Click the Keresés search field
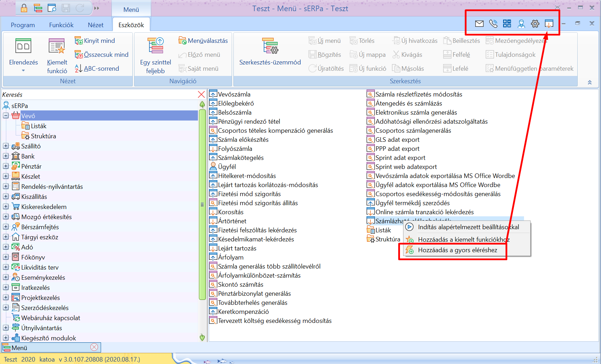Screen dimensions: 601x364 pyautogui.click(x=99, y=94)
